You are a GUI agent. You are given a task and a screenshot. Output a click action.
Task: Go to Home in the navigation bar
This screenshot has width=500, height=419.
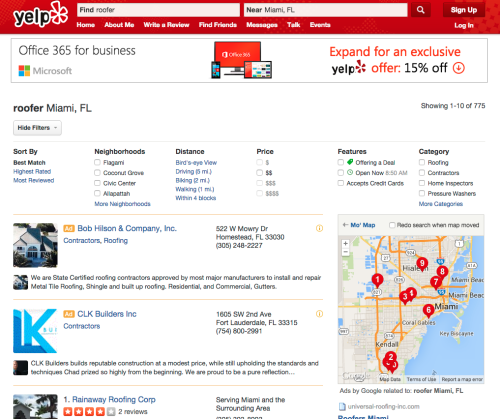pos(86,25)
